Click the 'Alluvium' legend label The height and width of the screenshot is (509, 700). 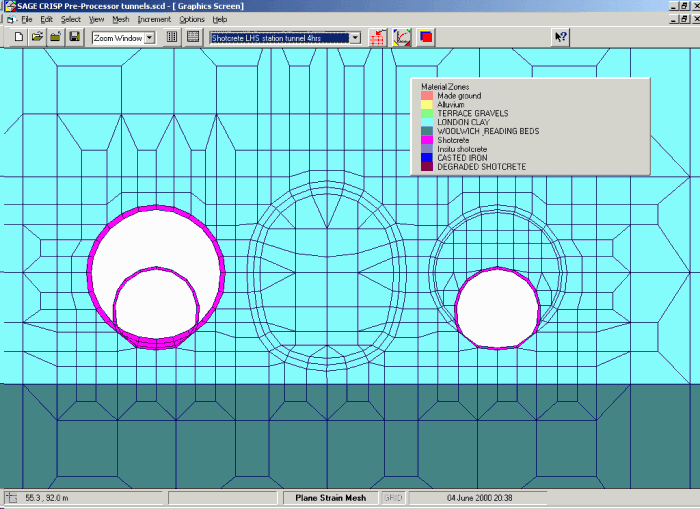pyautogui.click(x=450, y=104)
